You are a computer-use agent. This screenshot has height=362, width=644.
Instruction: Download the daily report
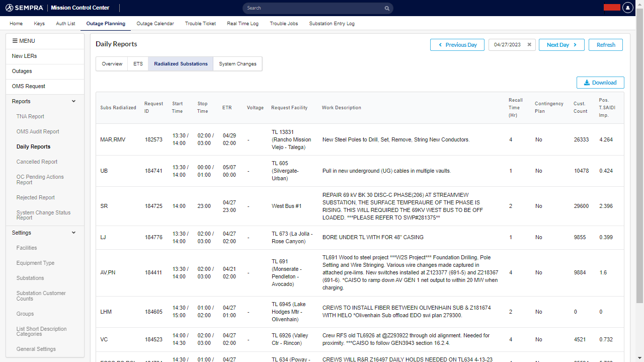(x=600, y=83)
